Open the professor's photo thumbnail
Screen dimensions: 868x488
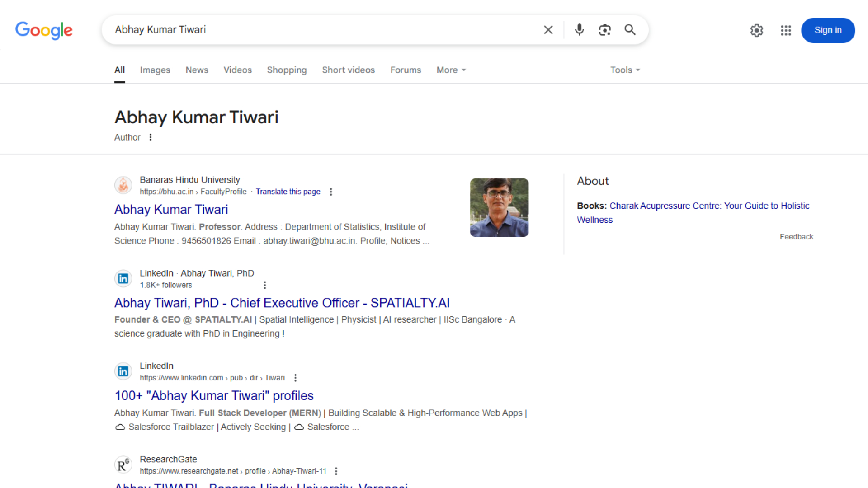point(499,208)
